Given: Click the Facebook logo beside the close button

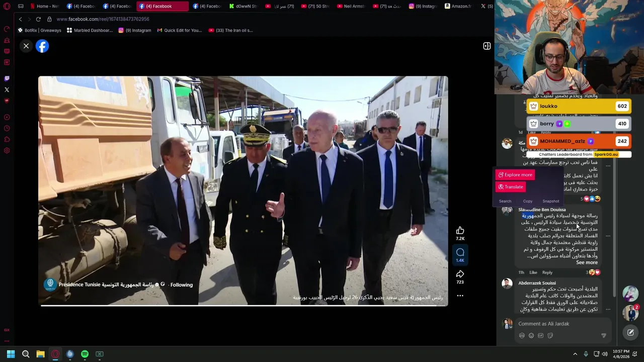Looking at the screenshot, I should 42,46.
